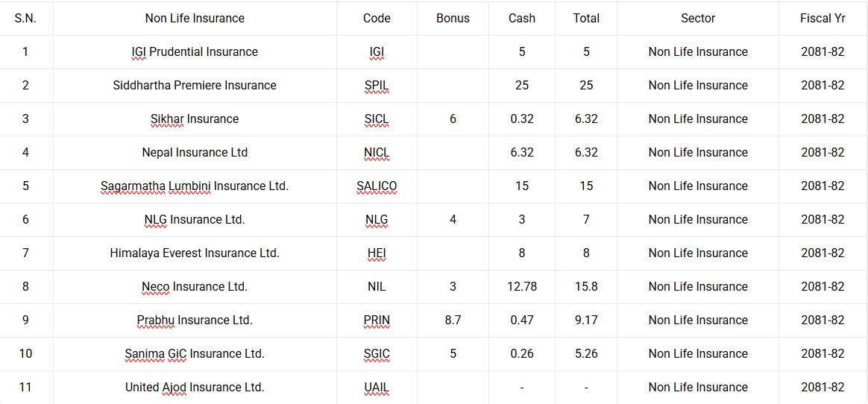Viewport: 868px width, 404px height.
Task: Click the Neco Insurance cash value 12.78
Action: coord(522,286)
